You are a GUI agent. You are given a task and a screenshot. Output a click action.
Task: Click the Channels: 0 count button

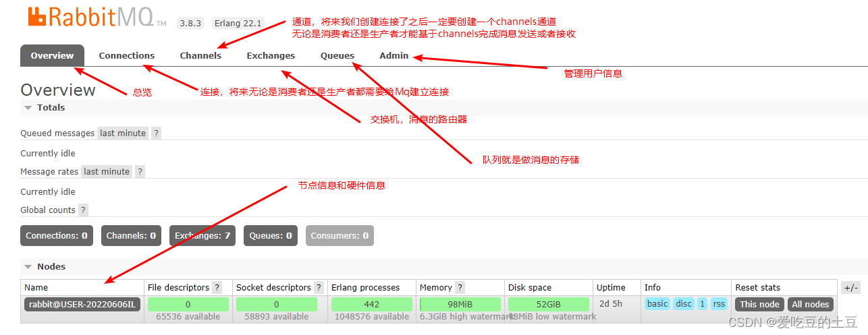click(131, 235)
